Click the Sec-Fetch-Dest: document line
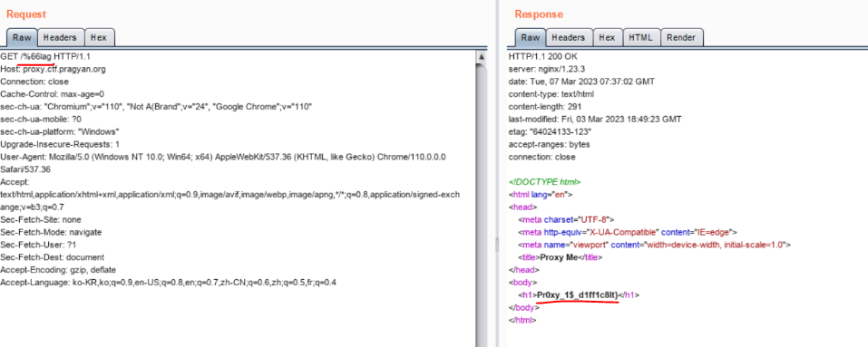 coord(52,257)
